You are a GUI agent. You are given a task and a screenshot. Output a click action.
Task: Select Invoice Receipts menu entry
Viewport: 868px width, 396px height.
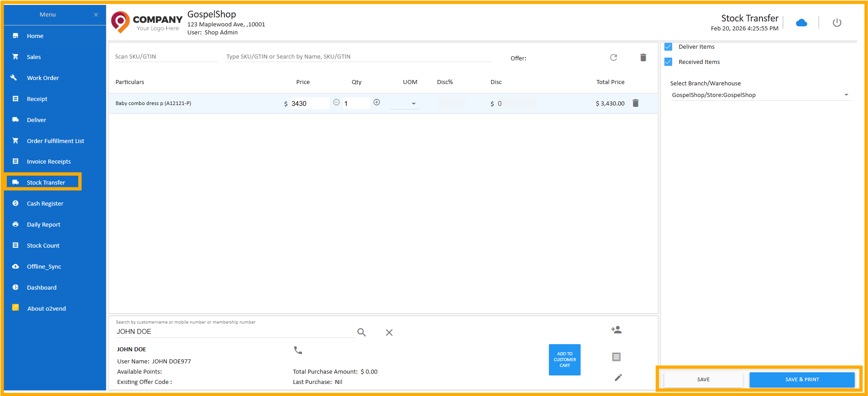(49, 162)
